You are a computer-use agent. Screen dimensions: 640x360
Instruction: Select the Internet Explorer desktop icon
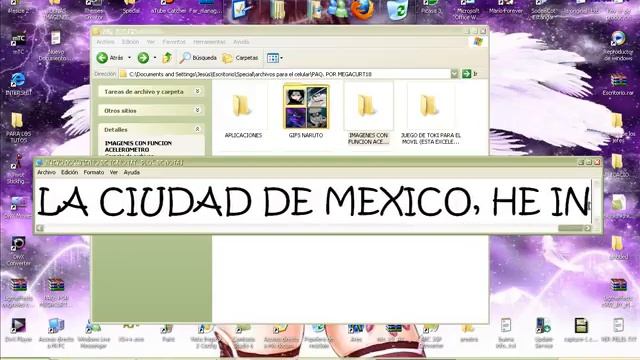pos(18,84)
